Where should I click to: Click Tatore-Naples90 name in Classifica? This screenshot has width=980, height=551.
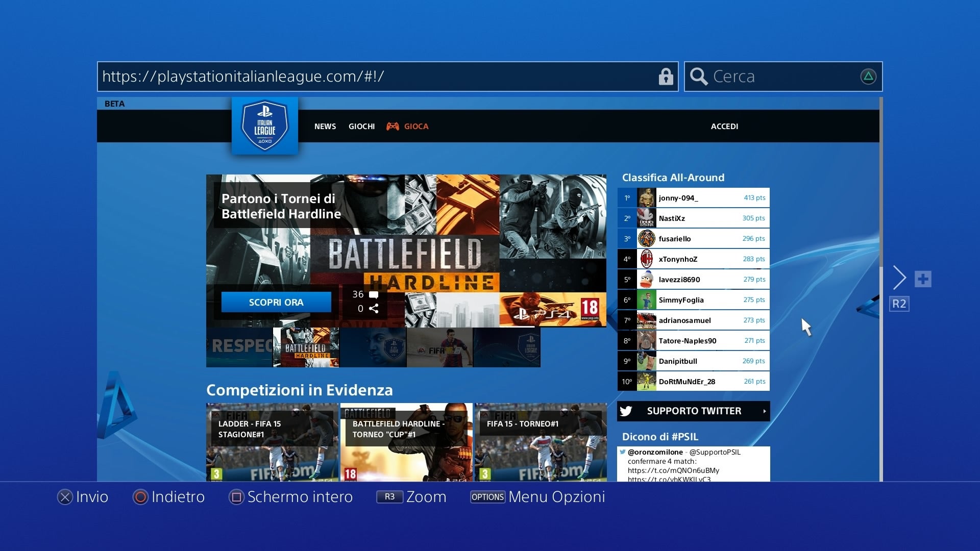click(688, 341)
